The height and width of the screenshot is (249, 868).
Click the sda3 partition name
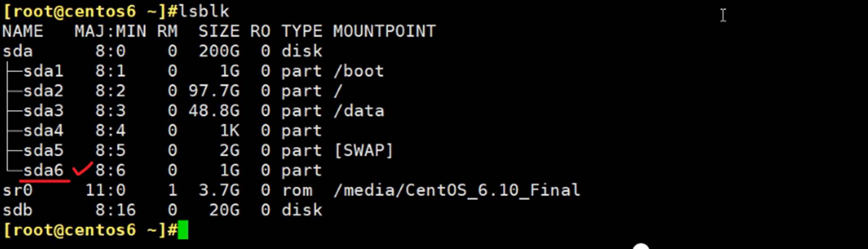pos(43,111)
